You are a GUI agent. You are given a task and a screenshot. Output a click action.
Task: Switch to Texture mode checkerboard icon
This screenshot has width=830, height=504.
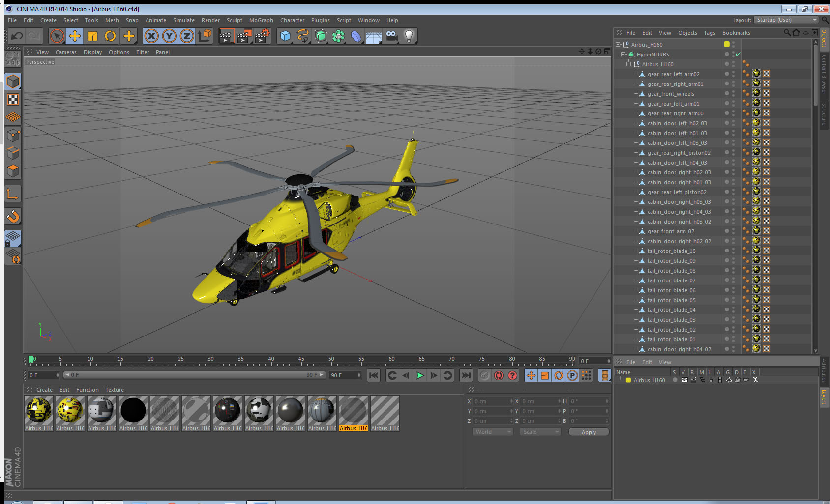click(x=13, y=100)
